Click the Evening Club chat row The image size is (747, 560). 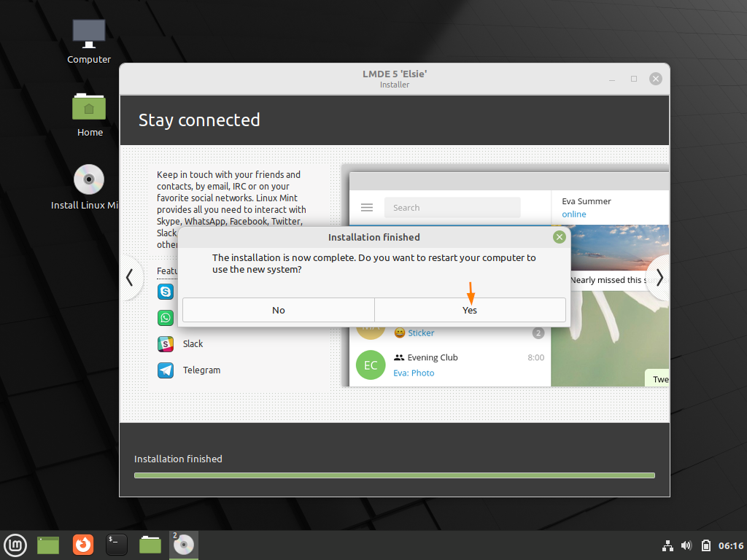point(450,365)
